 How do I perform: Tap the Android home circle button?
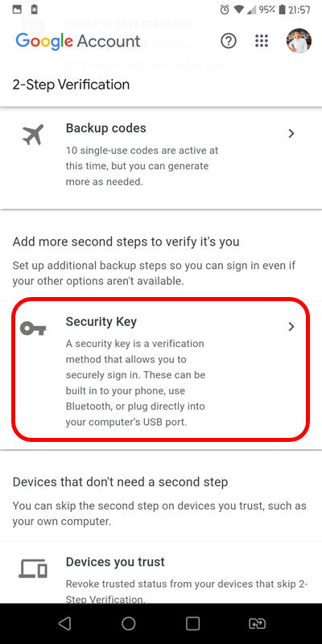click(129, 623)
